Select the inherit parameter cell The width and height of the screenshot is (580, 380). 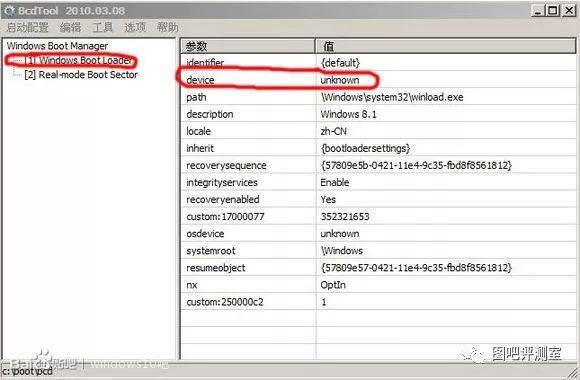pos(249,148)
